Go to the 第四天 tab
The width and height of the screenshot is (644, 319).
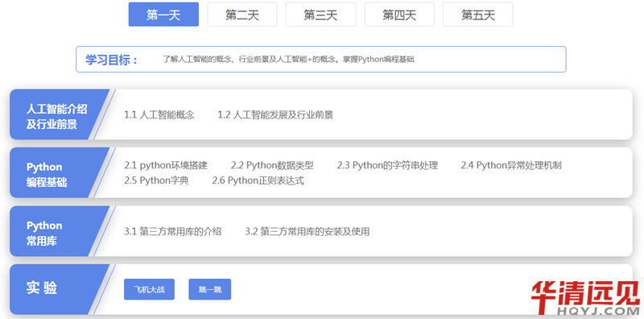(399, 14)
